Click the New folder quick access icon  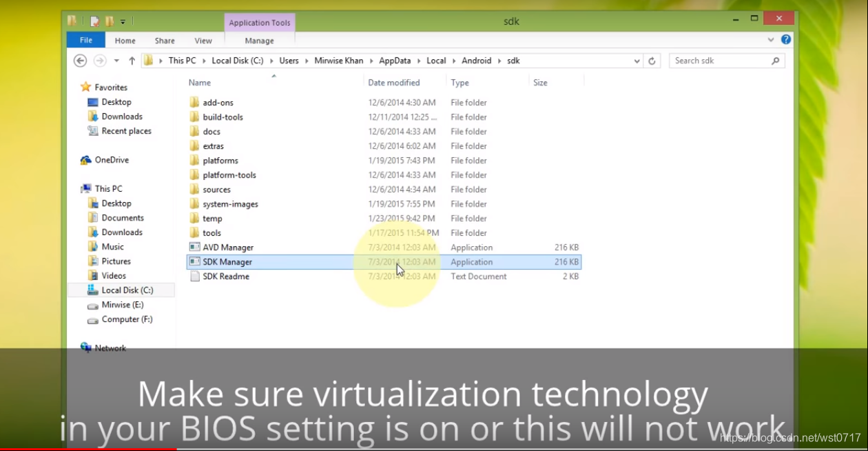click(110, 21)
